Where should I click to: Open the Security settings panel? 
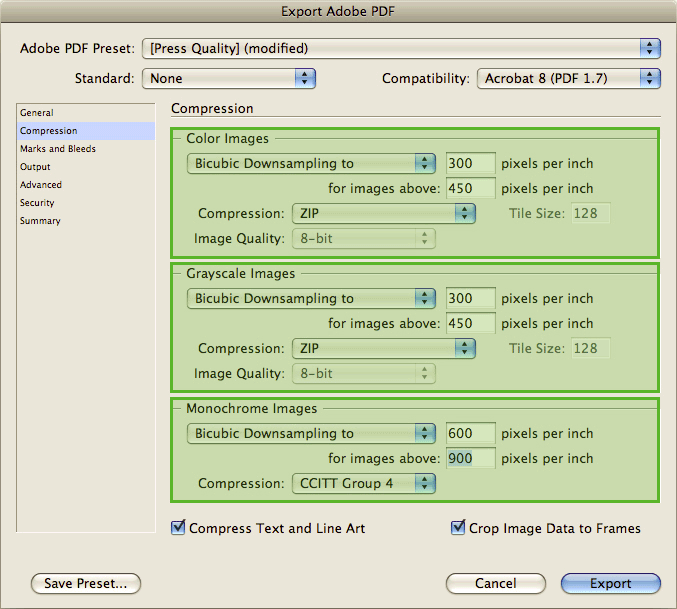point(37,203)
